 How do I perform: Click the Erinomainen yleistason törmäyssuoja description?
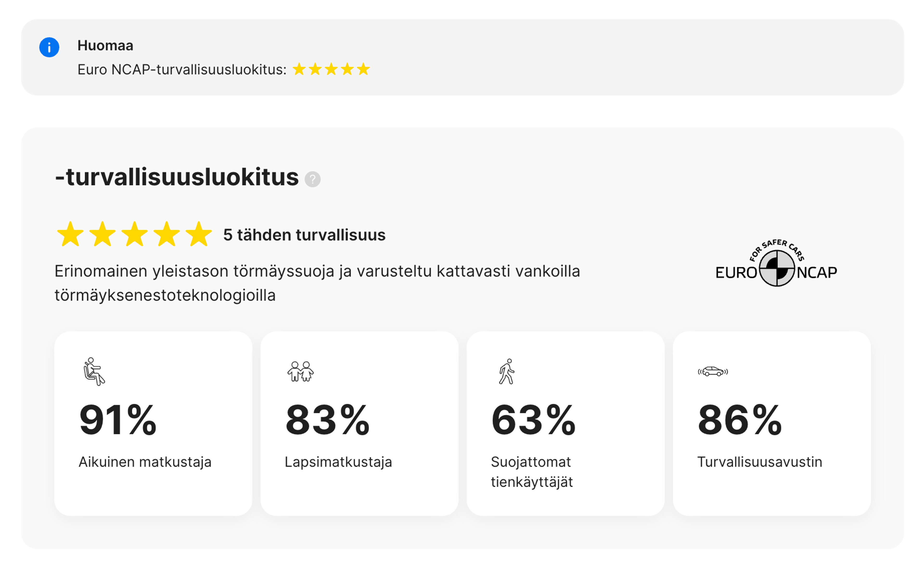pos(317,283)
